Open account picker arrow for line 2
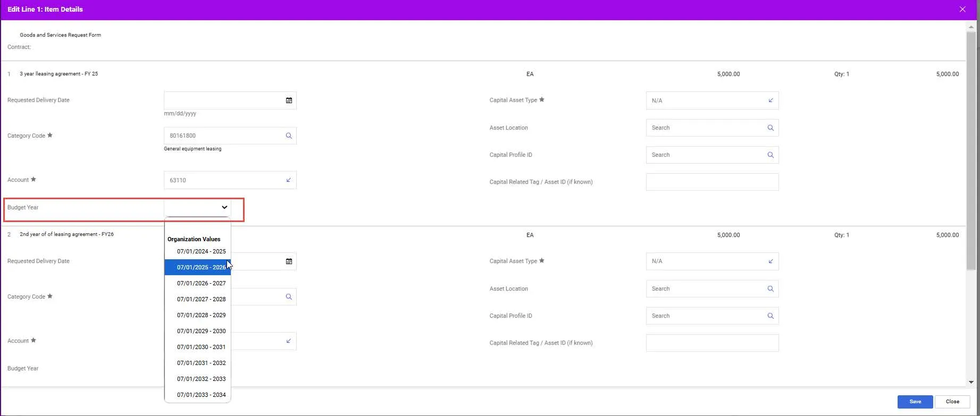980x416 pixels. coord(289,341)
